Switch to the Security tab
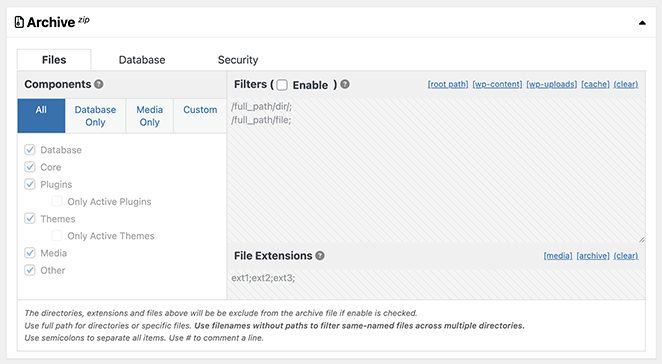662x364 pixels. point(238,60)
